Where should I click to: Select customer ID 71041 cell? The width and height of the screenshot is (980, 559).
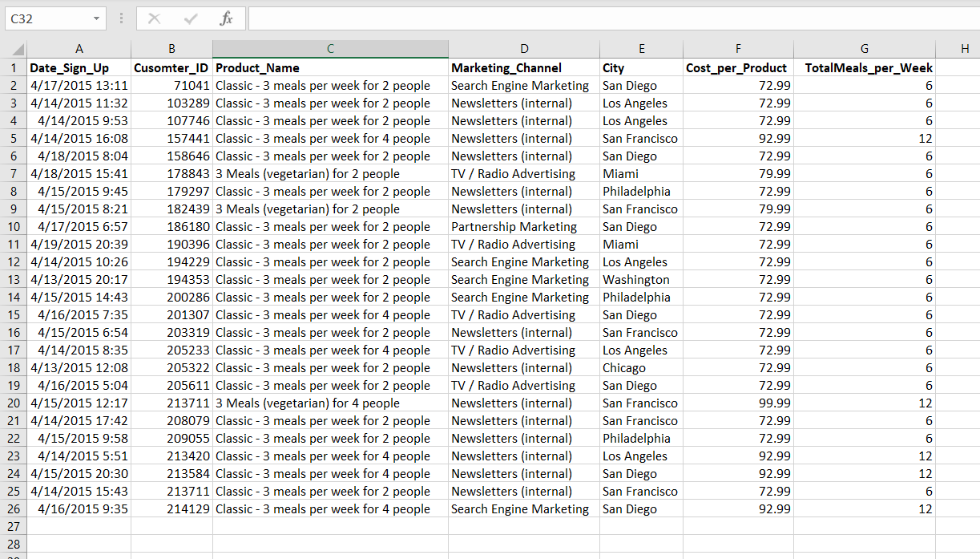click(171, 86)
